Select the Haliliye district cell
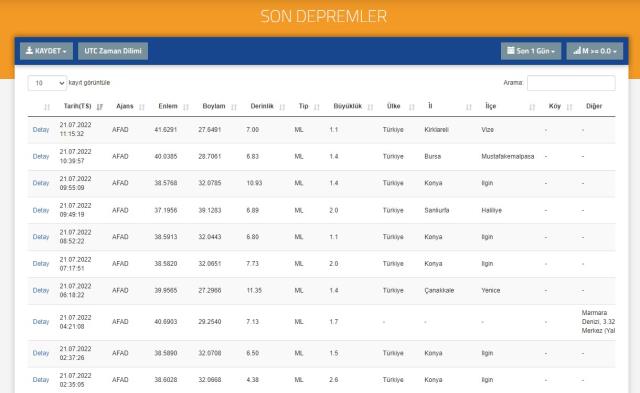This screenshot has width=640, height=393. point(491,210)
